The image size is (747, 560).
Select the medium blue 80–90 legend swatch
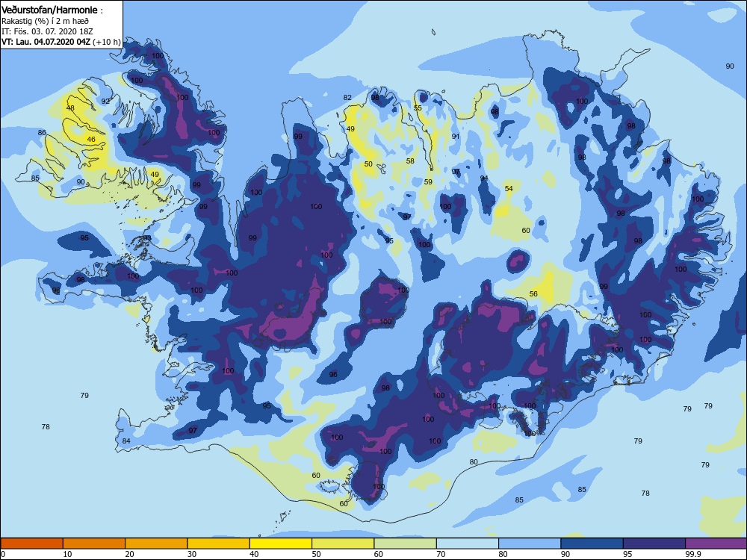(x=530, y=544)
